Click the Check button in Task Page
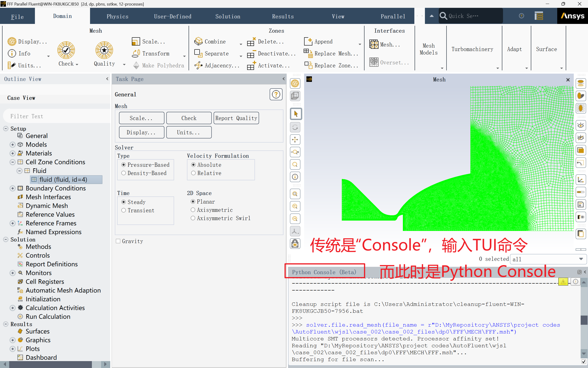The width and height of the screenshot is (588, 368). (x=189, y=118)
